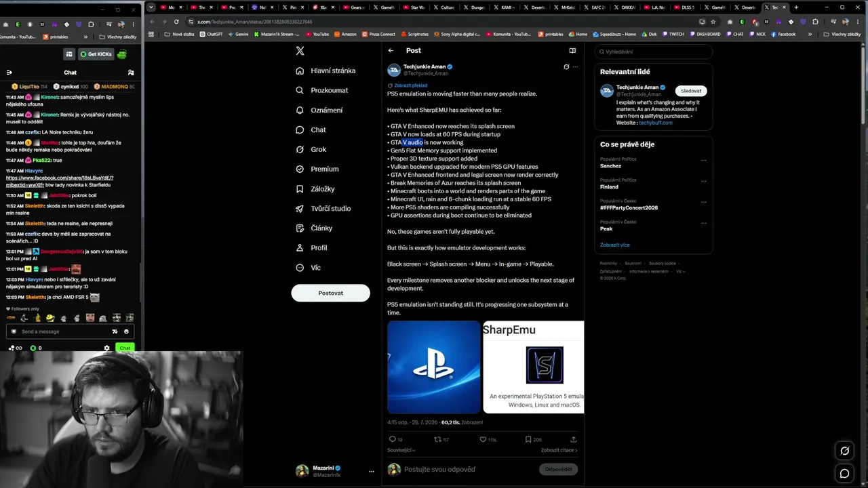The width and height of the screenshot is (868, 488).
Task: Open Víc more menu in sidebar
Action: pyautogui.click(x=309, y=268)
